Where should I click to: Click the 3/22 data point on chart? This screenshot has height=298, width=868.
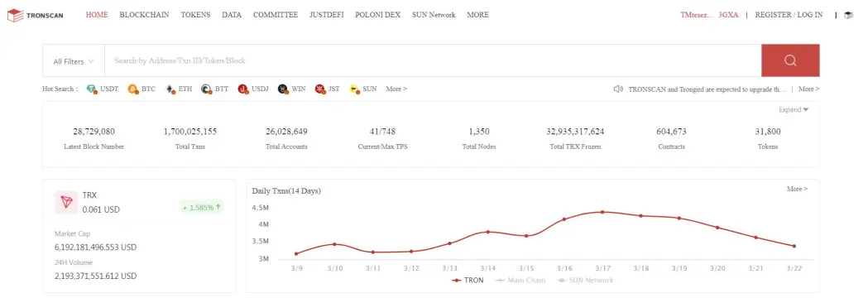click(794, 246)
